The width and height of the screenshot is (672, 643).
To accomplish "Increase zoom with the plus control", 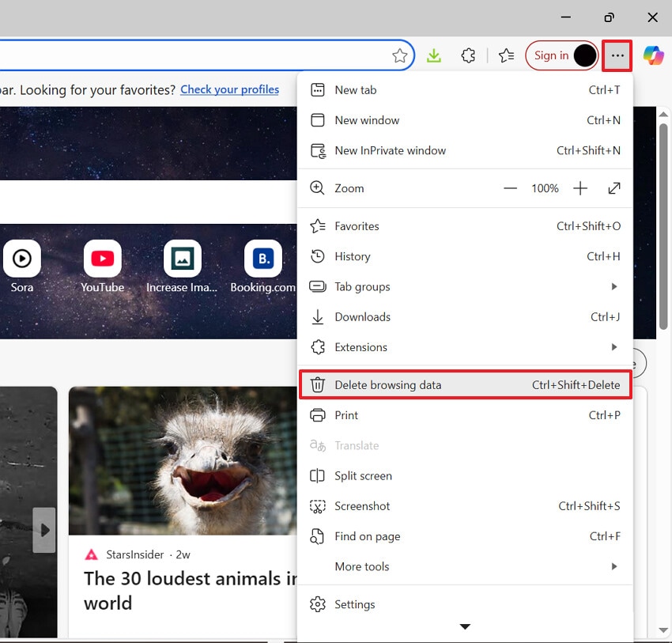I will [580, 188].
